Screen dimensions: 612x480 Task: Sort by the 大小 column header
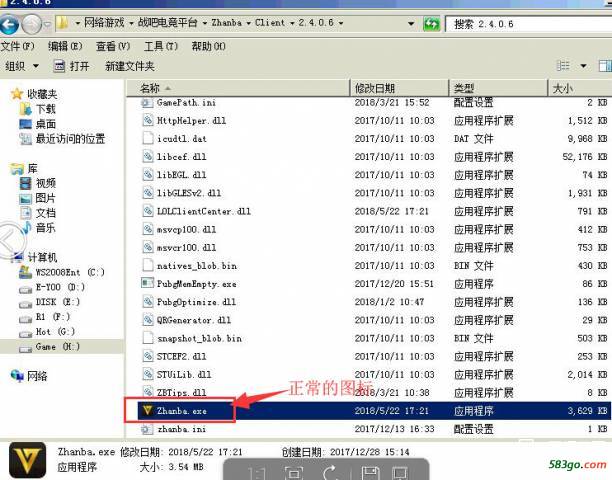pos(580,88)
